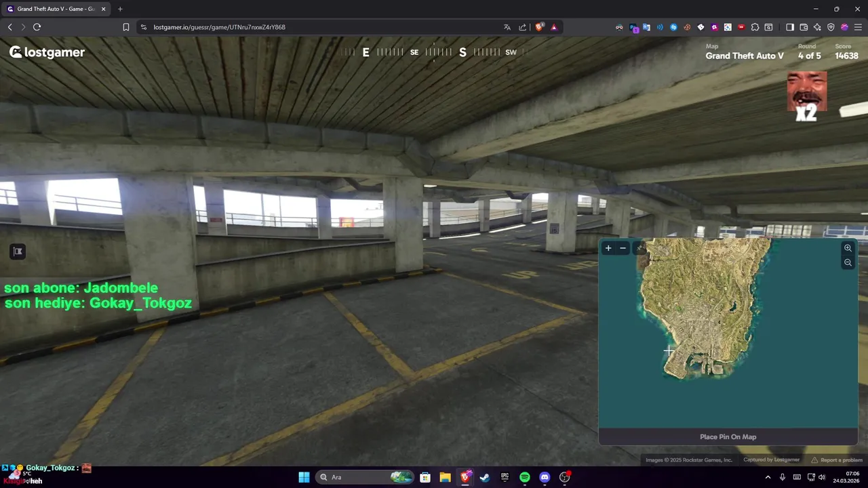Open the browser profile avatar

844,27
